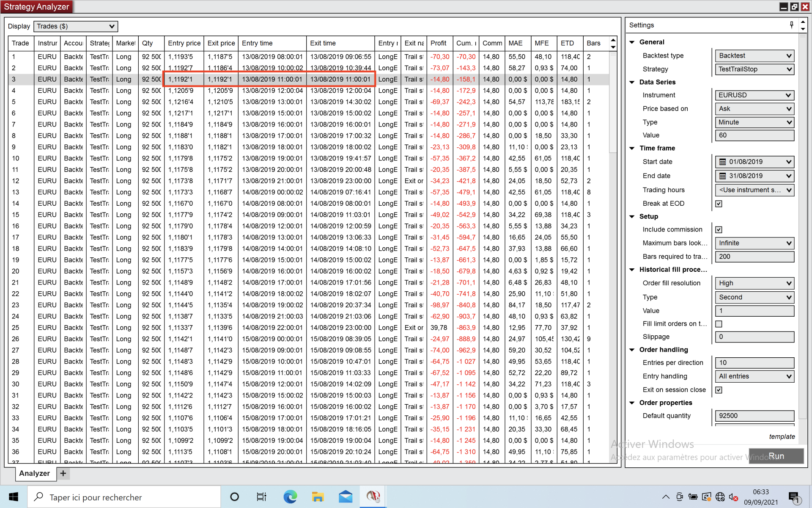Click the template link
This screenshot has height=508, width=812.
(x=782, y=436)
